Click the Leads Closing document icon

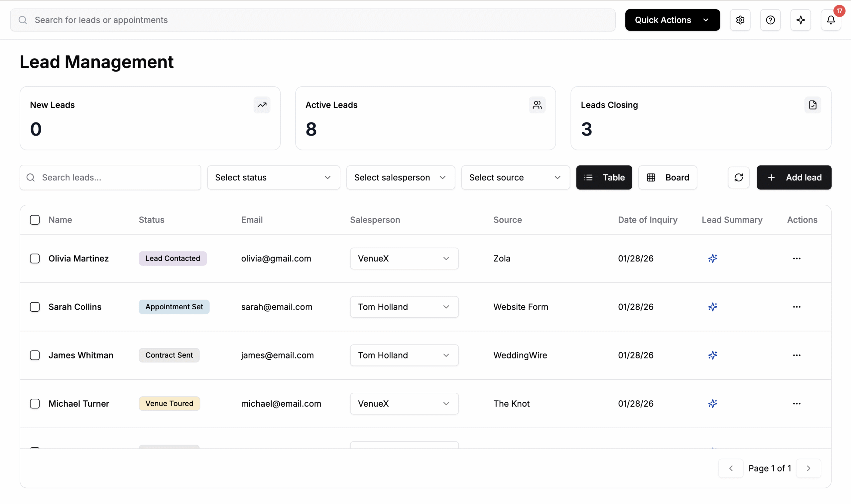click(x=812, y=105)
